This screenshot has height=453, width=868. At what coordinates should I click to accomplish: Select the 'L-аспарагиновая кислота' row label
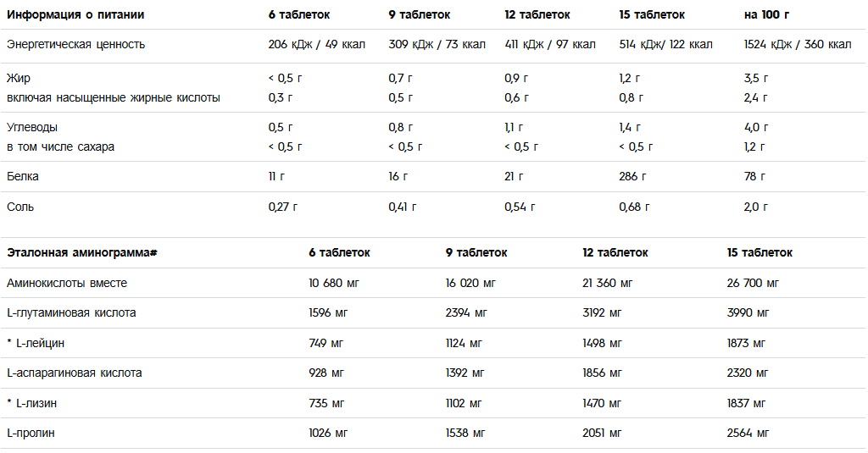(x=75, y=373)
